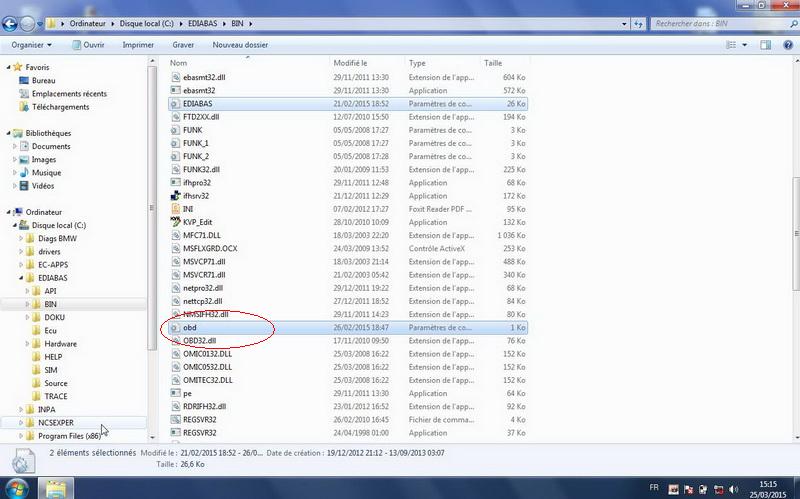Select the obd settings file icon
Viewport: 800px width, 499px height.
point(176,328)
